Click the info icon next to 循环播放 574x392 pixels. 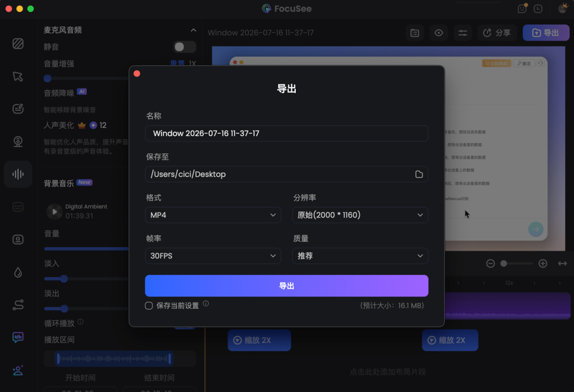(x=81, y=322)
